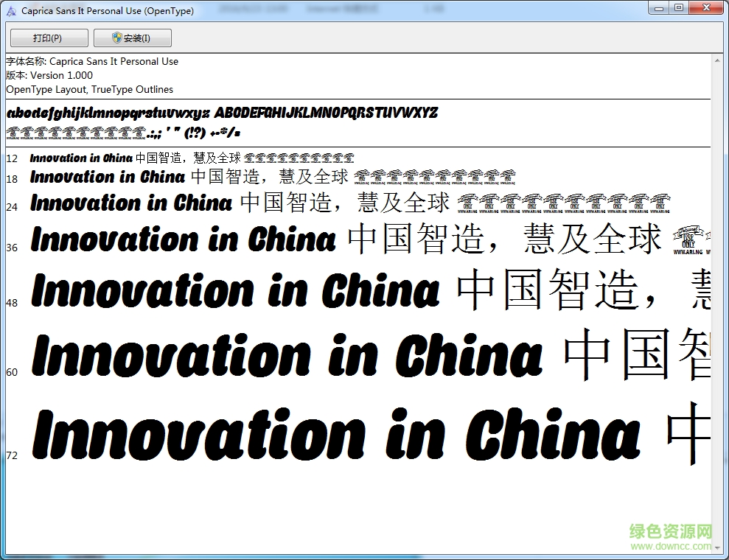The width and height of the screenshot is (729, 560).
Task: Click Chinese text '中国智造，慧及全球' in size 18 row
Action: (270, 177)
